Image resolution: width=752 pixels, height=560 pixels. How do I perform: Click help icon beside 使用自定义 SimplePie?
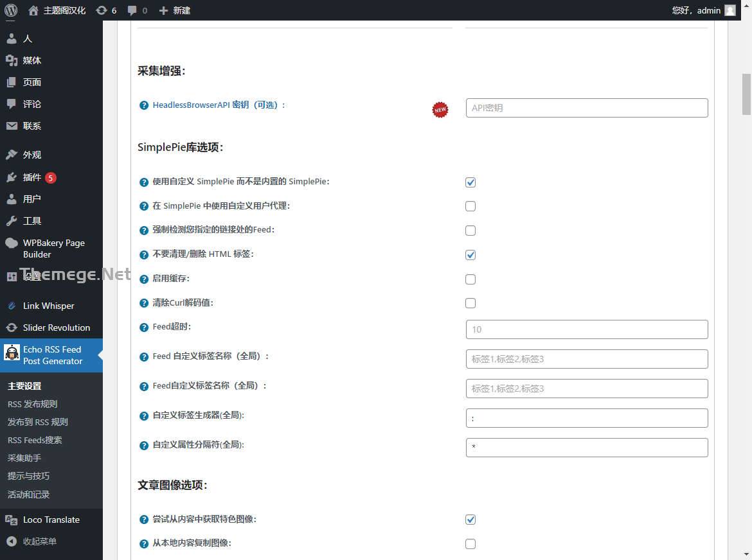(x=144, y=182)
